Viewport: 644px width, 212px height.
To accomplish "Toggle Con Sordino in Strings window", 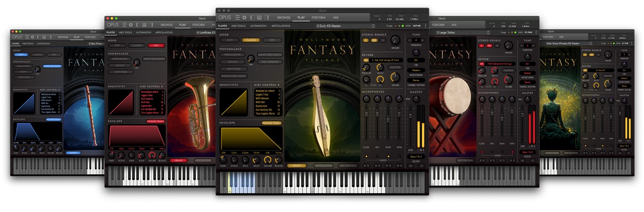I will click(270, 62).
